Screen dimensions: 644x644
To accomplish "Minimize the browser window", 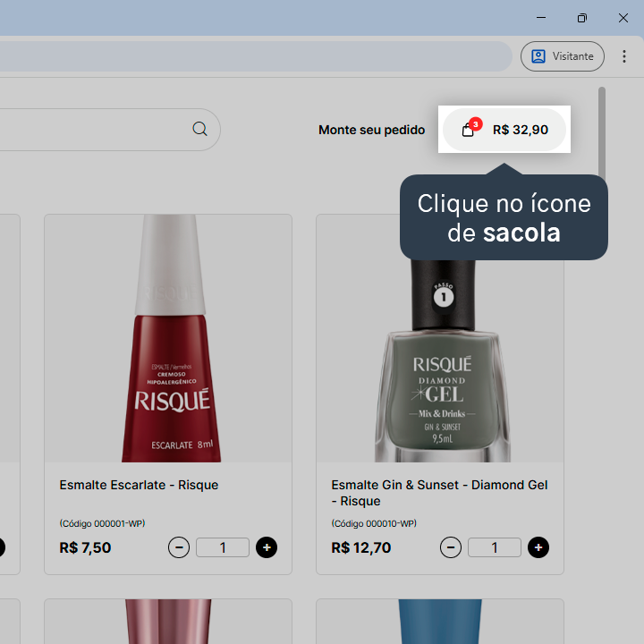I will coord(541,18).
